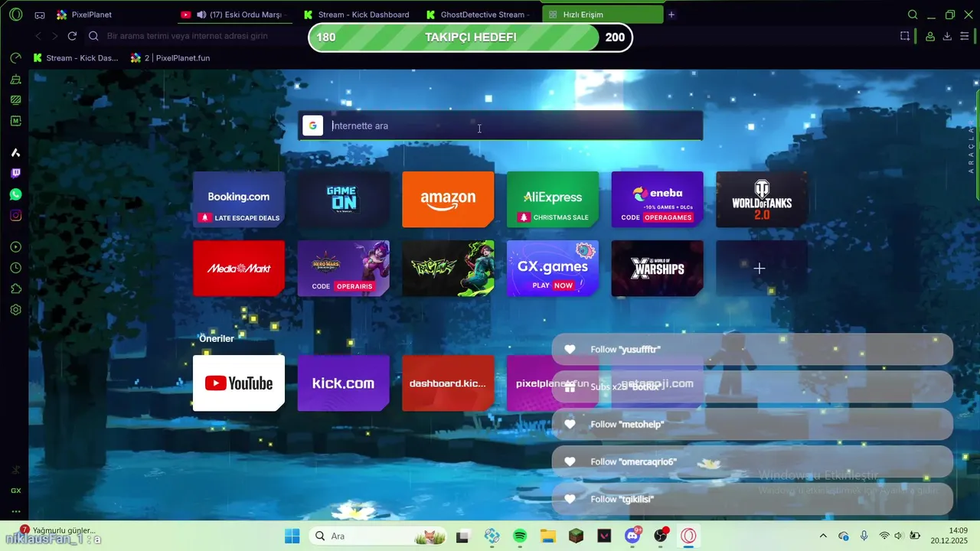The image size is (980, 551).
Task: Open the downloads icon in toolbar
Action: coord(947,36)
